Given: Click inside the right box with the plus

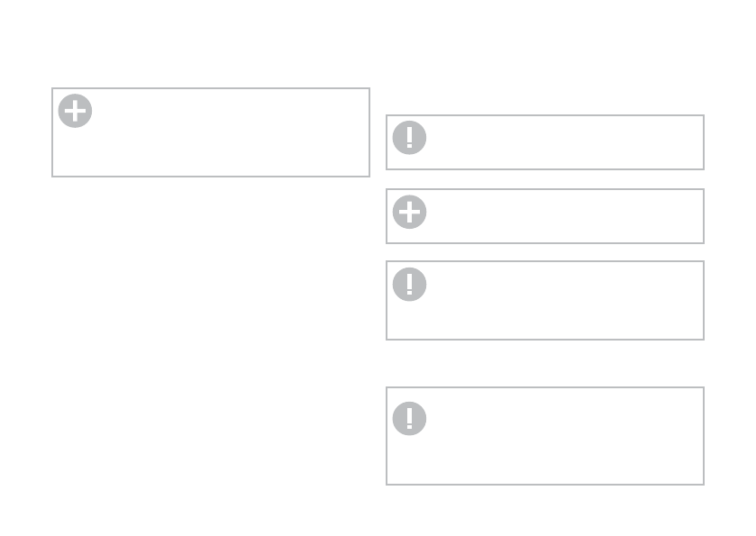Looking at the screenshot, I should click(x=545, y=216).
